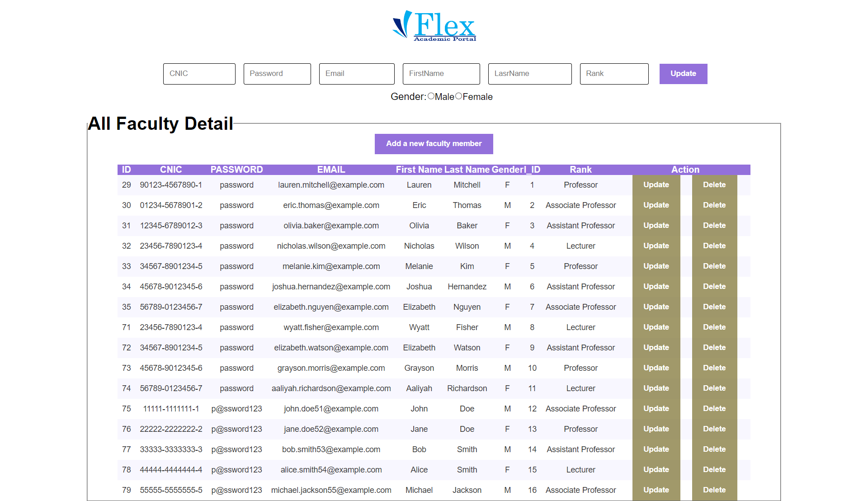
Task: Delete faculty member Eric Thomas
Action: coord(714,205)
